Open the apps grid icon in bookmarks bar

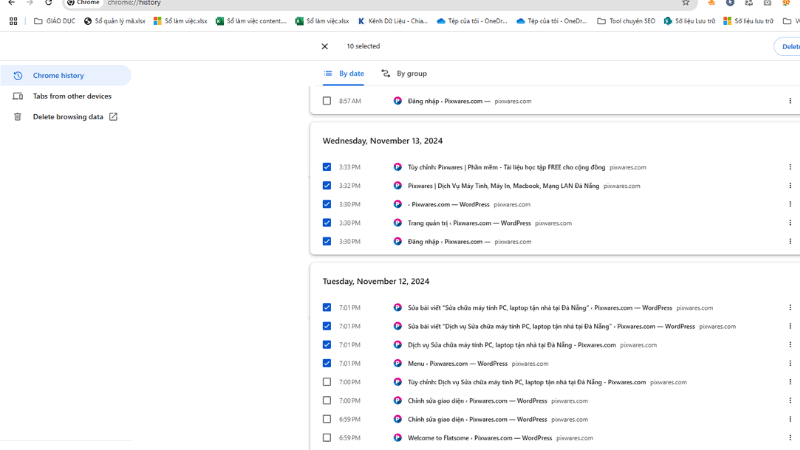[13, 21]
